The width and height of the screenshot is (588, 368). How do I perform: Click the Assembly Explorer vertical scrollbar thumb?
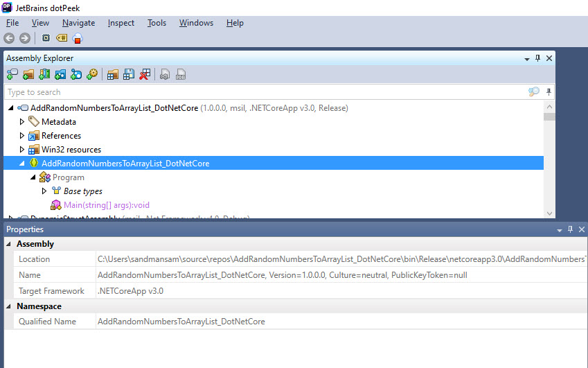coord(549,116)
